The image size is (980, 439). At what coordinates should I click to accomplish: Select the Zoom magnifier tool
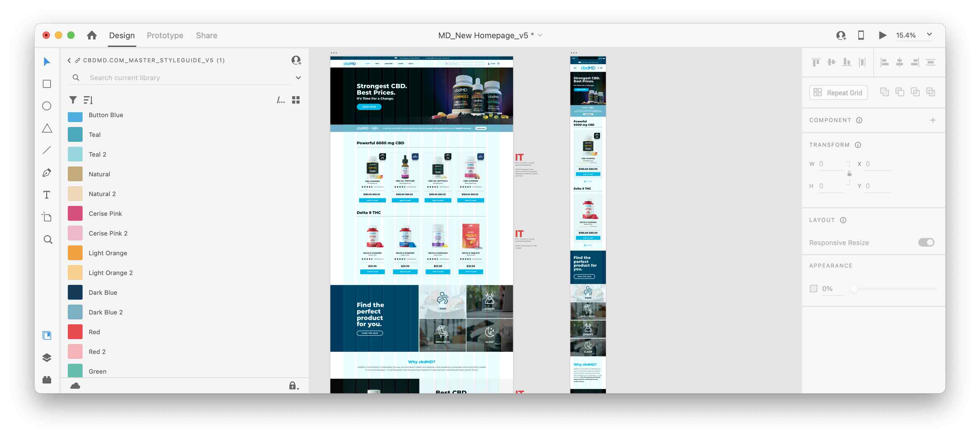47,239
